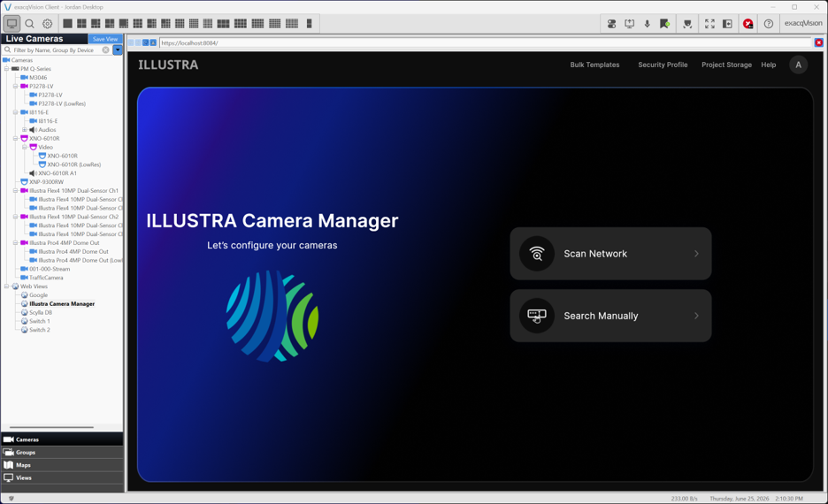Open Help in Illustra header
The width and height of the screenshot is (828, 504).
pos(769,65)
